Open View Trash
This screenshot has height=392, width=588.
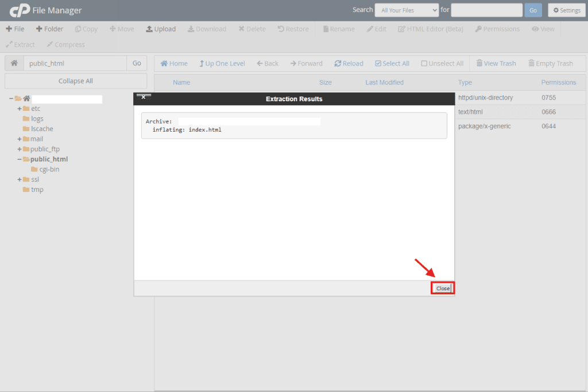pyautogui.click(x=496, y=63)
